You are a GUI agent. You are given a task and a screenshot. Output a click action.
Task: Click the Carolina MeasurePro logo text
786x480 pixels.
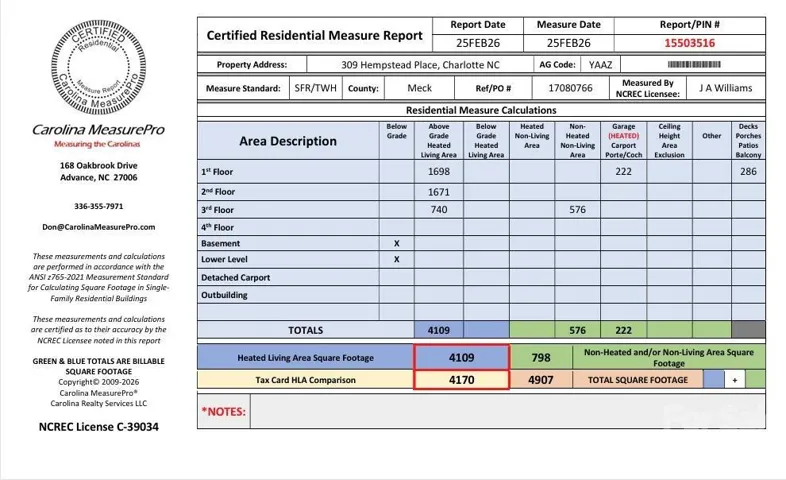(x=98, y=130)
